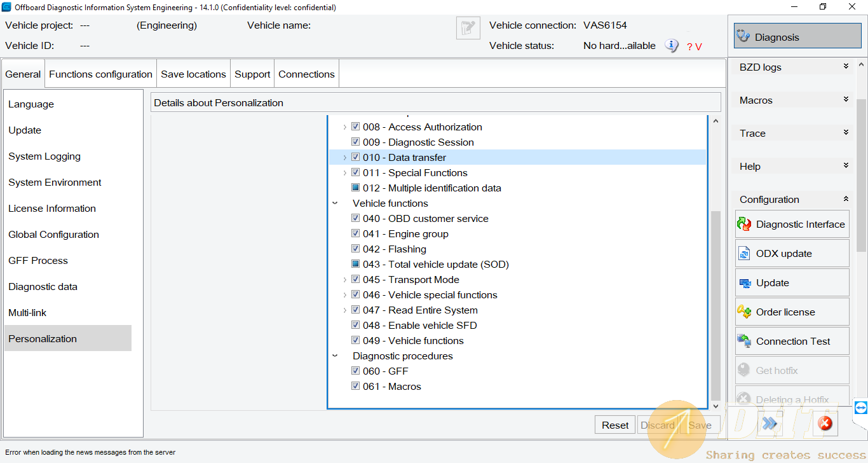Click the Update globe icon in Configuration
The image size is (868, 463).
pos(744,283)
